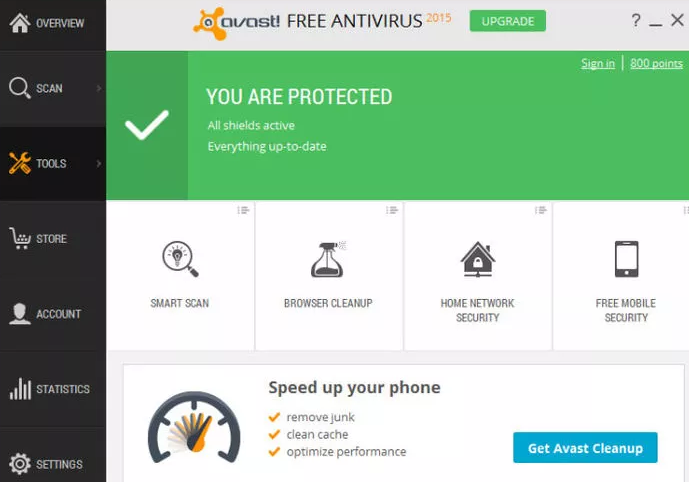689x482 pixels.
Task: Click the Get Avast Cleanup button
Action: click(585, 448)
